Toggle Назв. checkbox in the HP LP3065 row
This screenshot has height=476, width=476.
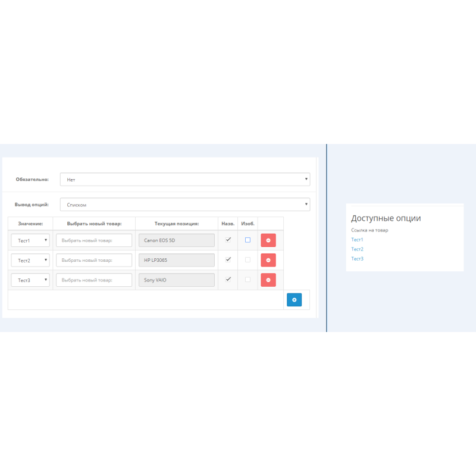[227, 260]
